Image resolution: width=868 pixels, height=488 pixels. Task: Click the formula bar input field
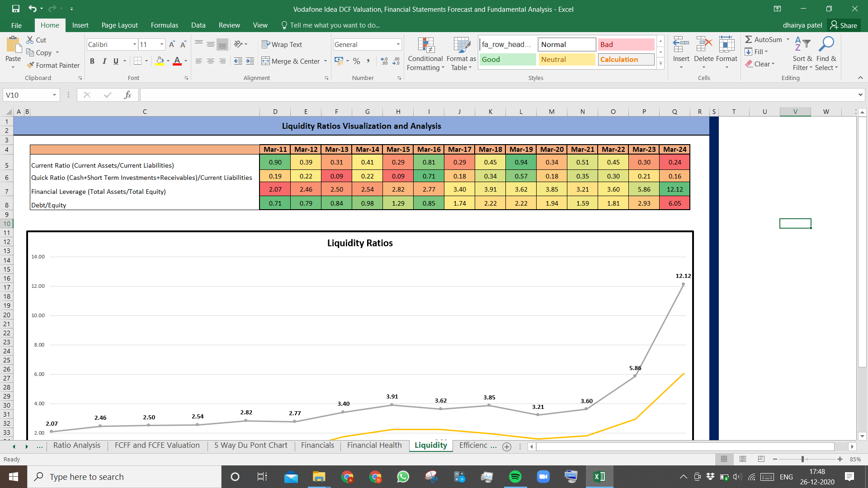tap(499, 95)
